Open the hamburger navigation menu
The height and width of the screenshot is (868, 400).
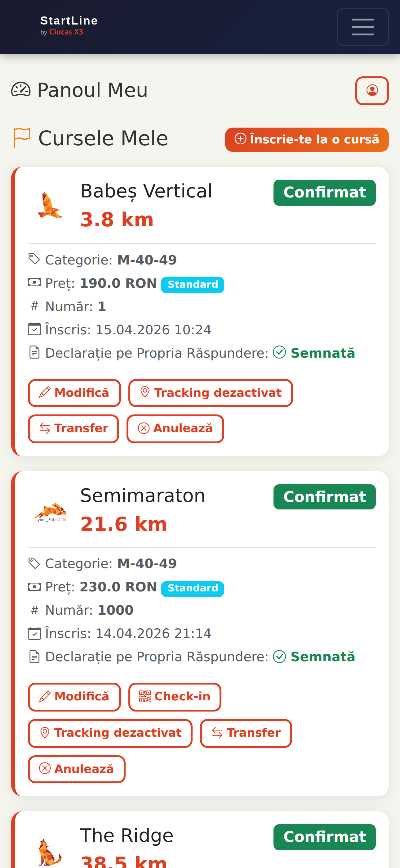click(x=362, y=27)
